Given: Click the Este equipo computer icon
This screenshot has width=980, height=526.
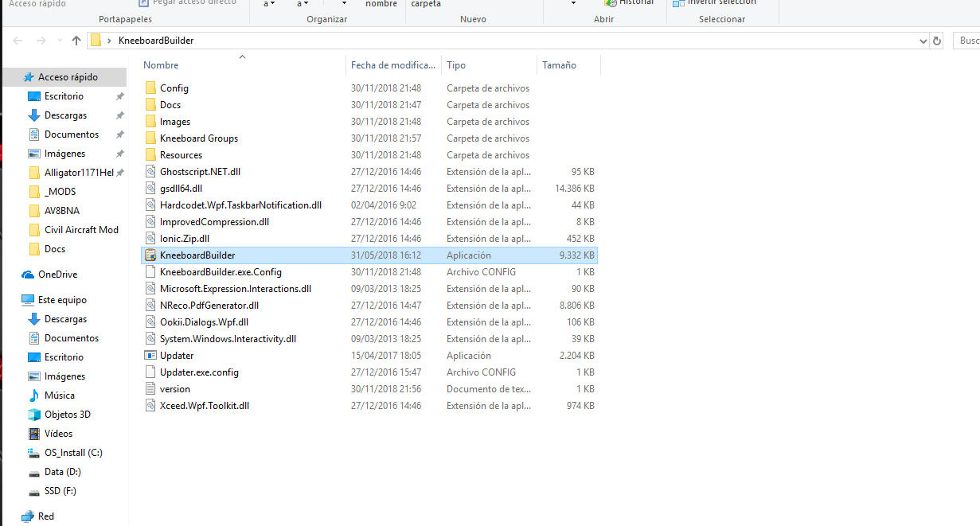Looking at the screenshot, I should tap(28, 300).
